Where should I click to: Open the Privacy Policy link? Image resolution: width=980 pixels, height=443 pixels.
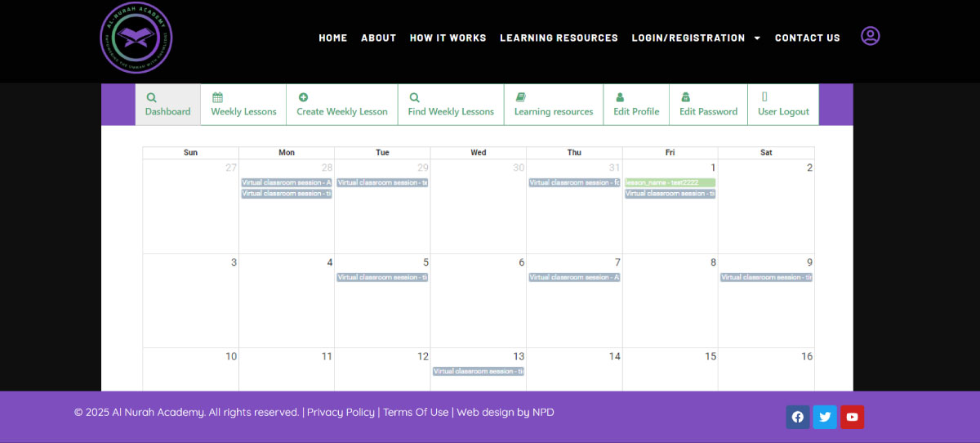coord(341,412)
